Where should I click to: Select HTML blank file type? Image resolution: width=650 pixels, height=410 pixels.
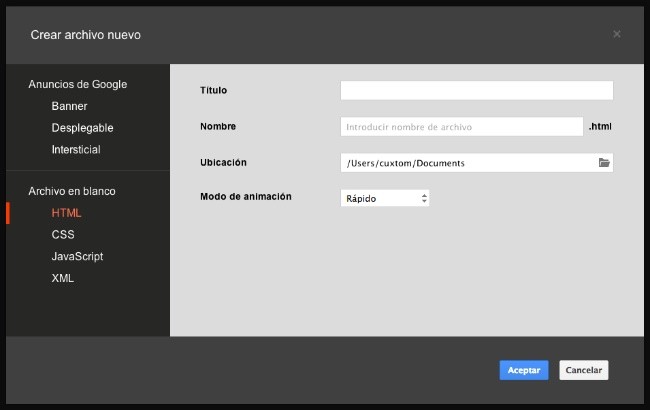tap(66, 213)
